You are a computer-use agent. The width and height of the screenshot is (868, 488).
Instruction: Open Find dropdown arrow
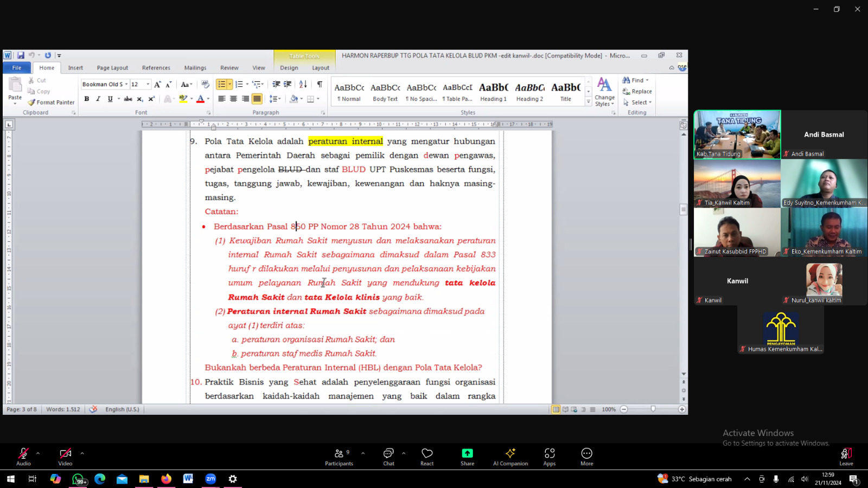[x=647, y=80]
